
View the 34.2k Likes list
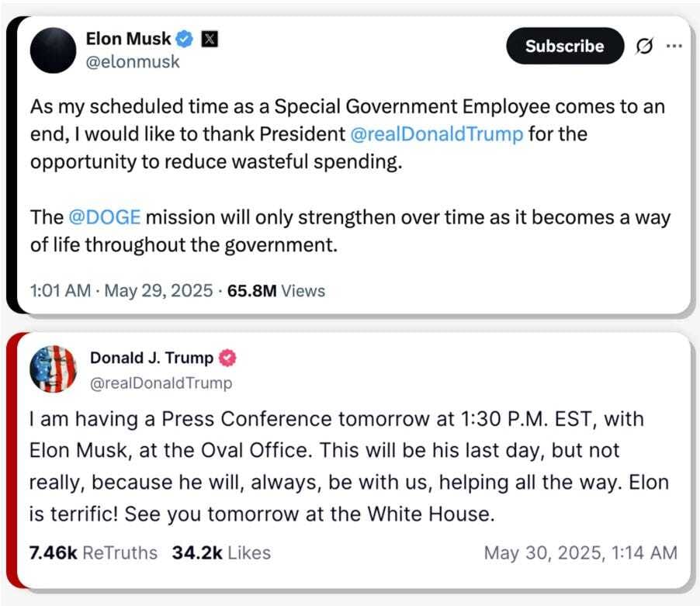(x=221, y=552)
